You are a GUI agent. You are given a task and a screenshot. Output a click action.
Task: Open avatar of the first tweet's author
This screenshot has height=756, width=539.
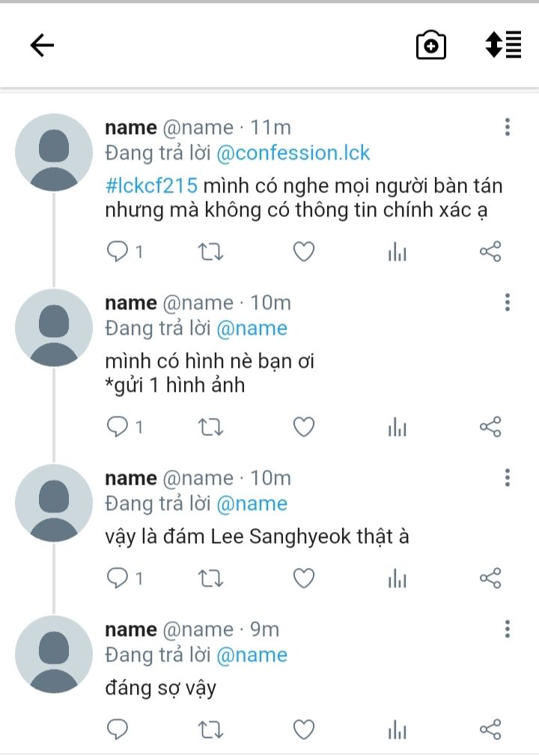point(54,152)
